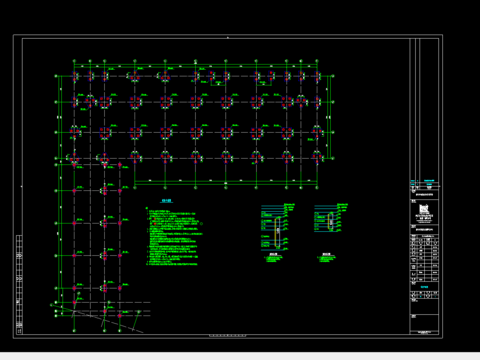Screen dimensions: 480x360
Task: Select the circled green symbol right of notes
Action: (x=201, y=224)
